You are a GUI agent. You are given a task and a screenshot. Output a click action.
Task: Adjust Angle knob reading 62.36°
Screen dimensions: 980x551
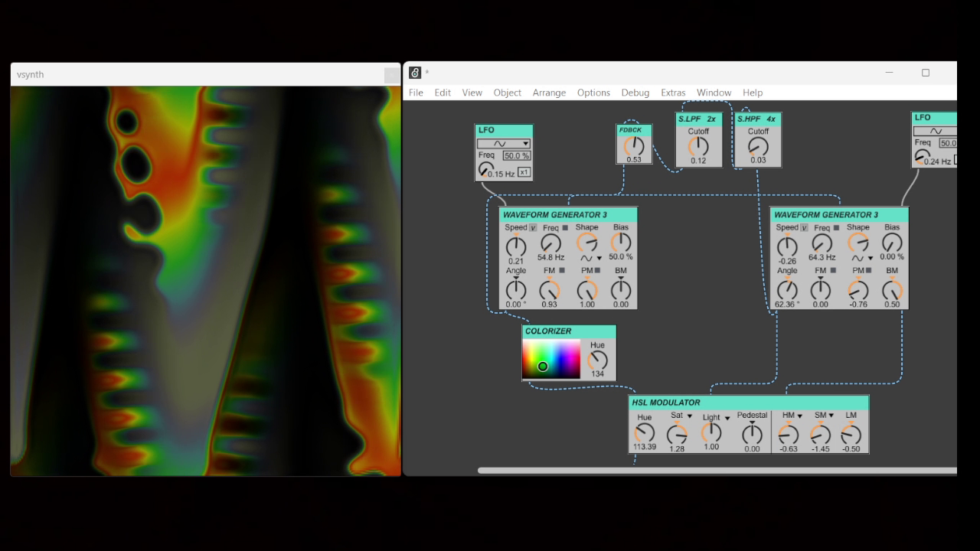[x=787, y=289]
